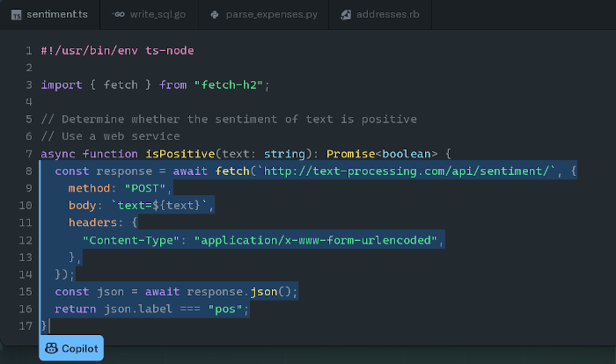Viewport: 616px width, 364px height.
Task: Click the "fetch-h2" import string
Action: (228, 85)
